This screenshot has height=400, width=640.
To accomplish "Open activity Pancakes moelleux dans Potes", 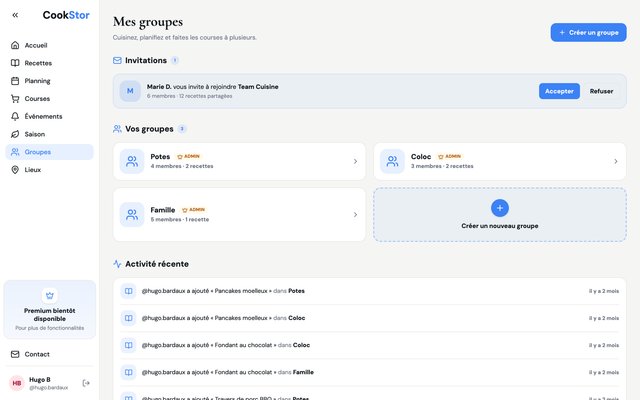I will (x=369, y=291).
